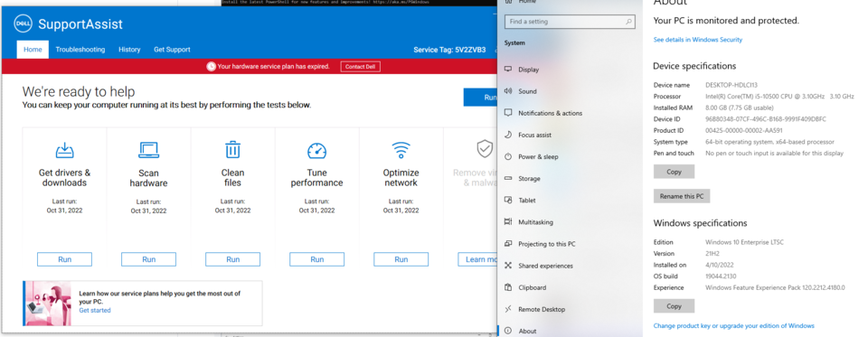This screenshot has height=337, width=868.
Task: Click Get started service plans link
Action: point(95,311)
